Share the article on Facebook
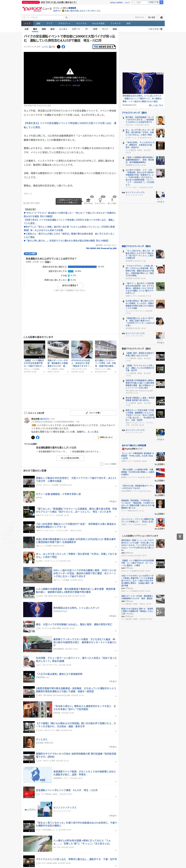 [63, 47]
